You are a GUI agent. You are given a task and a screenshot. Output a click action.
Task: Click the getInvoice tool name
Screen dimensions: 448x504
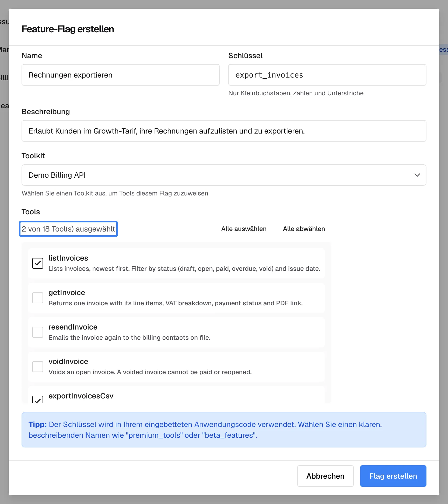67,292
